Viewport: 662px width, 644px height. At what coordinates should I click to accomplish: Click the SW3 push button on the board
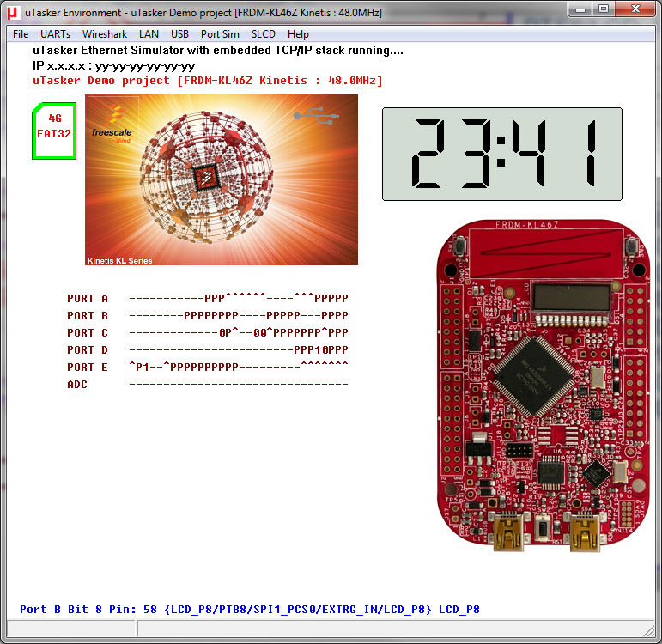tap(632, 246)
